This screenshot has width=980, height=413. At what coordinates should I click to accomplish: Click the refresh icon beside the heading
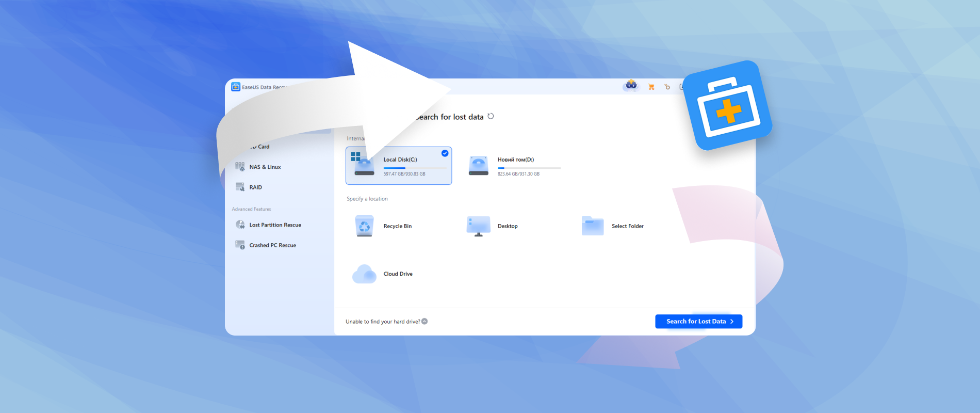(x=491, y=116)
